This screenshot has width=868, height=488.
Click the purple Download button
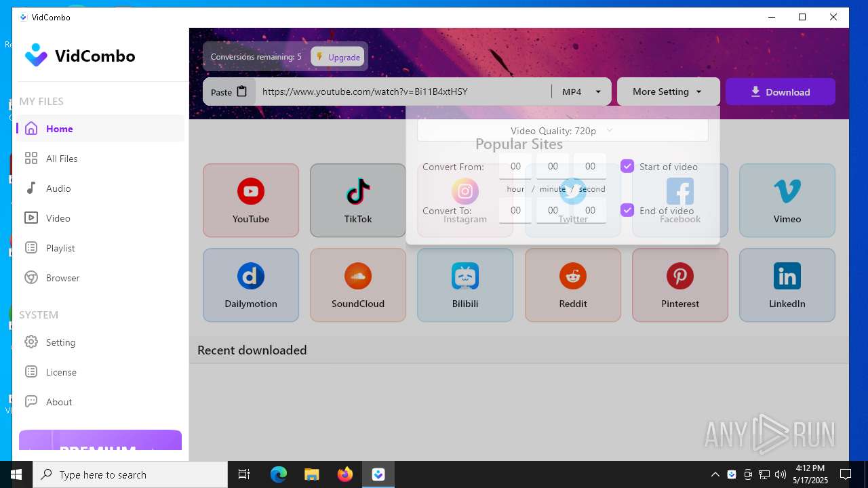tap(781, 91)
